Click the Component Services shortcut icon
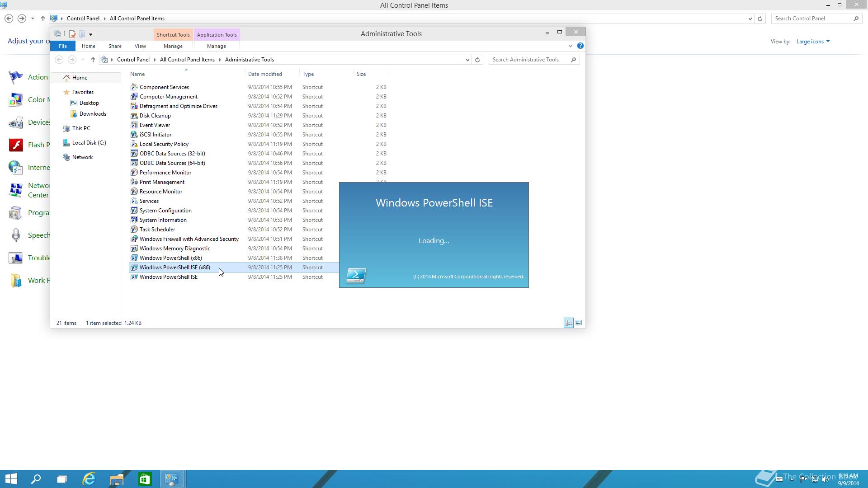Image resolution: width=868 pixels, height=488 pixels. point(134,87)
